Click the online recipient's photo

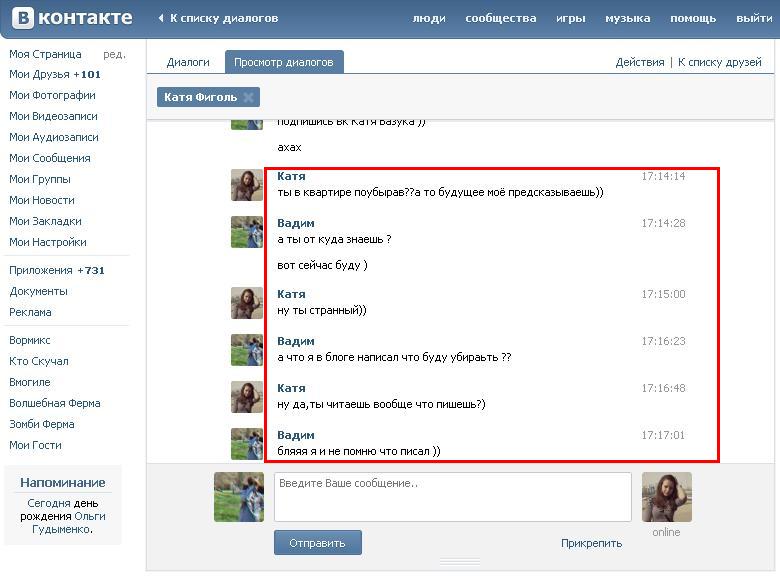pyautogui.click(x=667, y=497)
